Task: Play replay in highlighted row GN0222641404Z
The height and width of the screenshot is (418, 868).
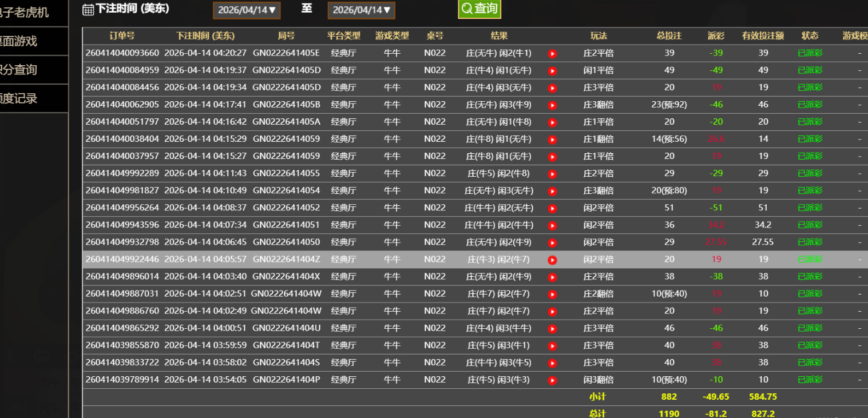Action: coord(552,260)
